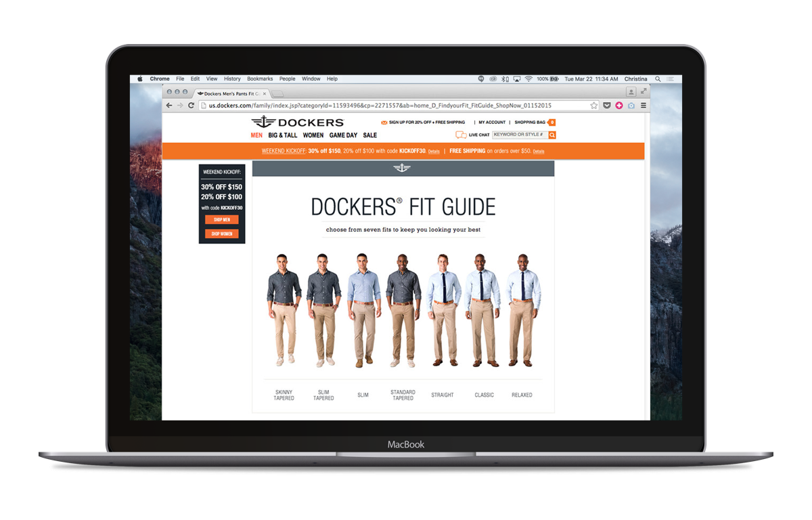Open the Edit menu

click(x=195, y=79)
